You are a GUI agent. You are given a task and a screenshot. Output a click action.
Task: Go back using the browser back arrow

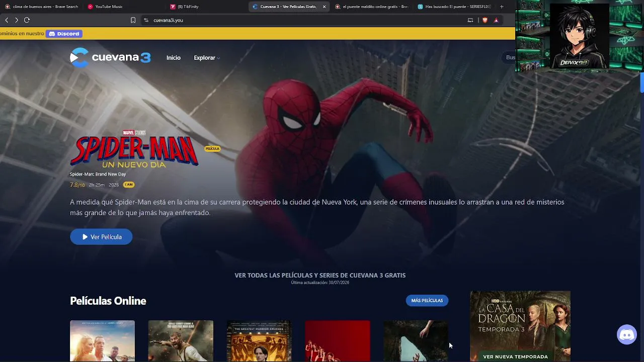[7, 20]
